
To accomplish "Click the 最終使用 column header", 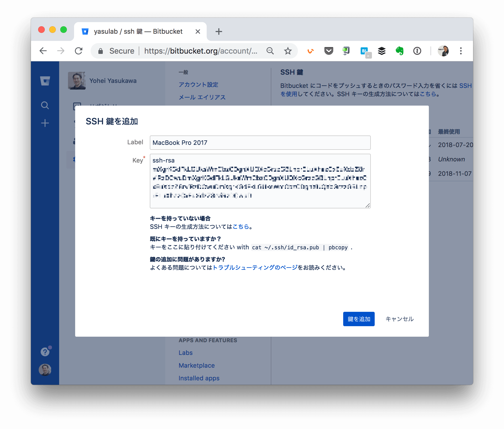I will tap(449, 132).
